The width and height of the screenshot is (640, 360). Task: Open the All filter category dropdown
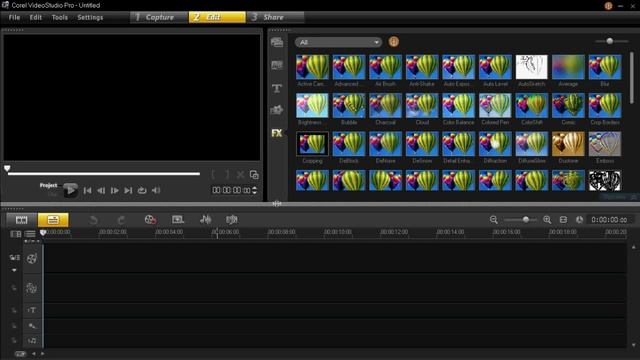[338, 42]
